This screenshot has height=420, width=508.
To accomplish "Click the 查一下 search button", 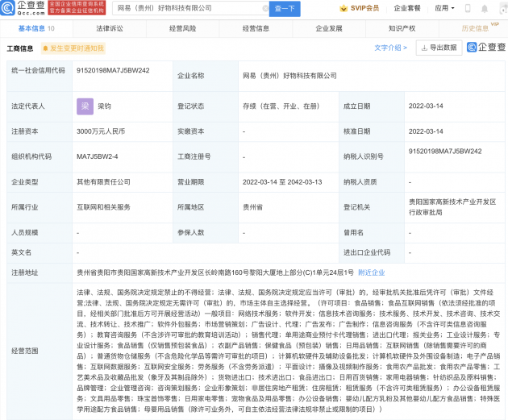I will pos(285,8).
